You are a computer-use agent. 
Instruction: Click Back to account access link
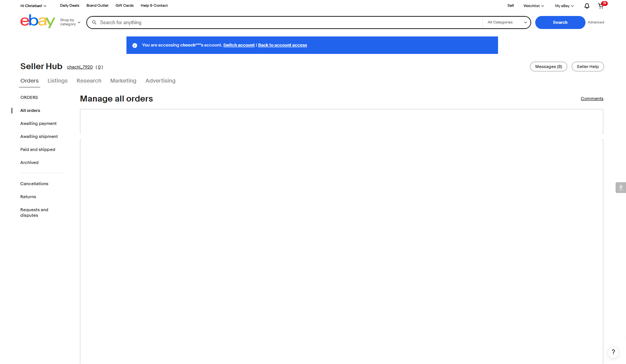[x=283, y=45]
